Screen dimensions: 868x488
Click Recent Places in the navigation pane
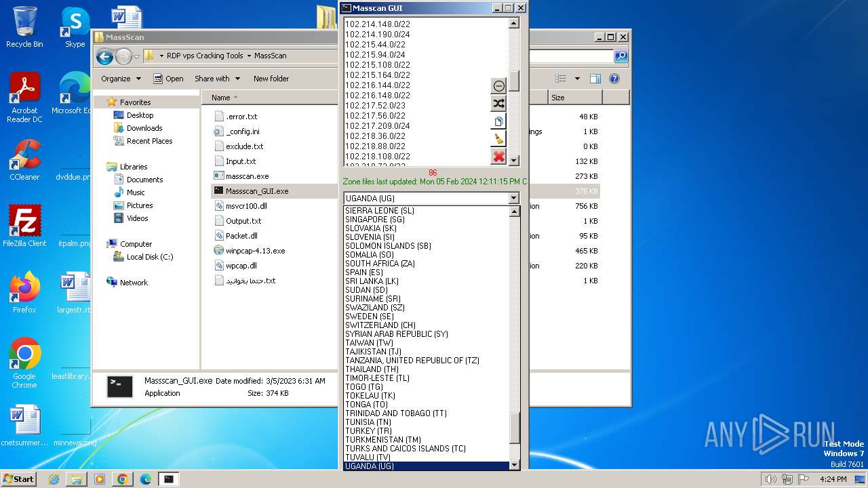[x=142, y=141]
